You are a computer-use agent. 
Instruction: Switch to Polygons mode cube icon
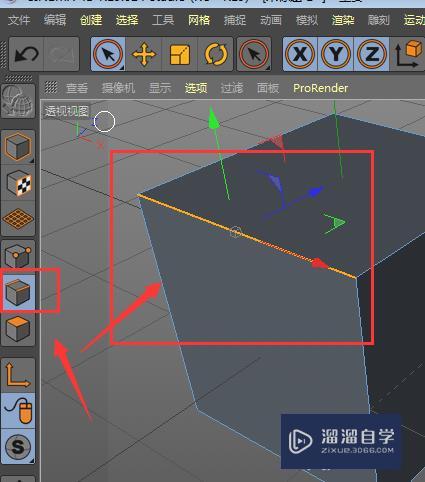18,329
